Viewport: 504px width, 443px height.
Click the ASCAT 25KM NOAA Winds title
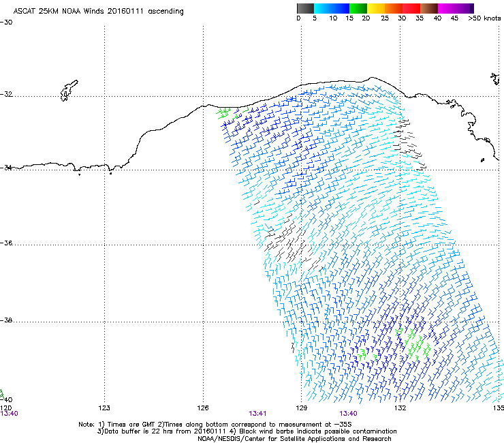pos(98,12)
